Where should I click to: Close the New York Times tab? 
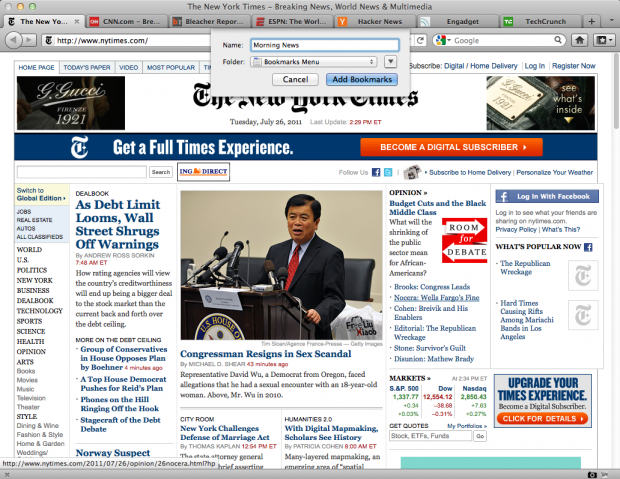tap(78, 20)
